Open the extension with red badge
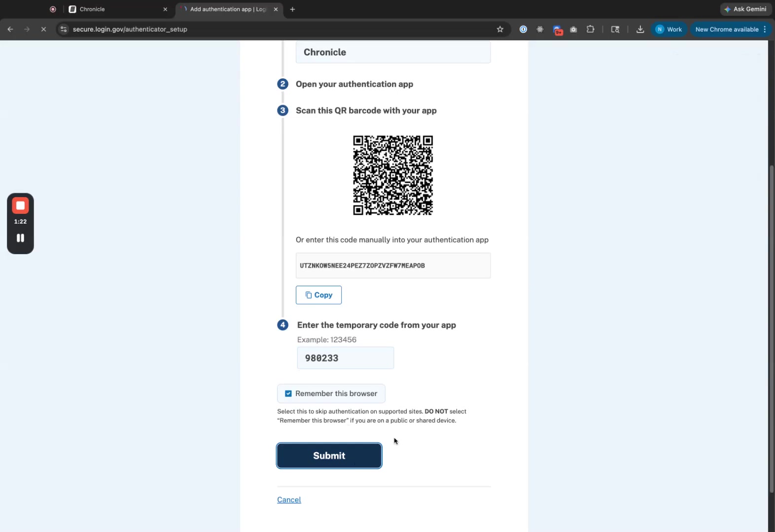This screenshot has height=532, width=775. (558, 30)
